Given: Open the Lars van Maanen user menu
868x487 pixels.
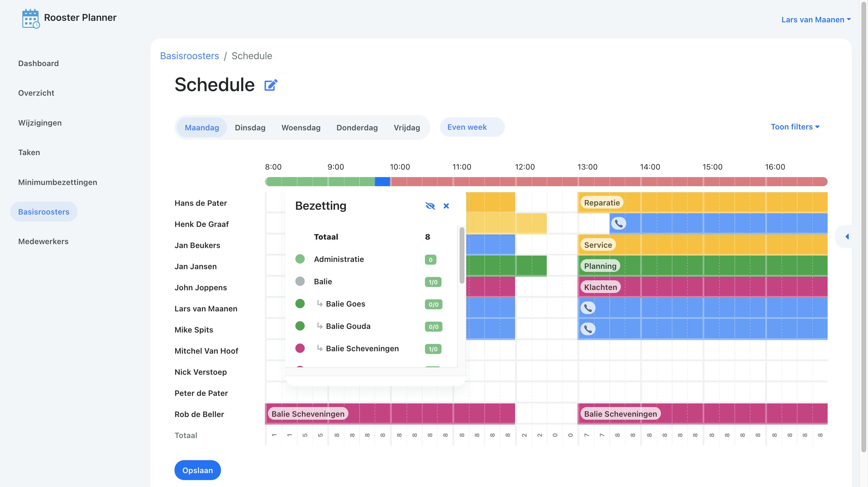Looking at the screenshot, I should pos(816,19).
